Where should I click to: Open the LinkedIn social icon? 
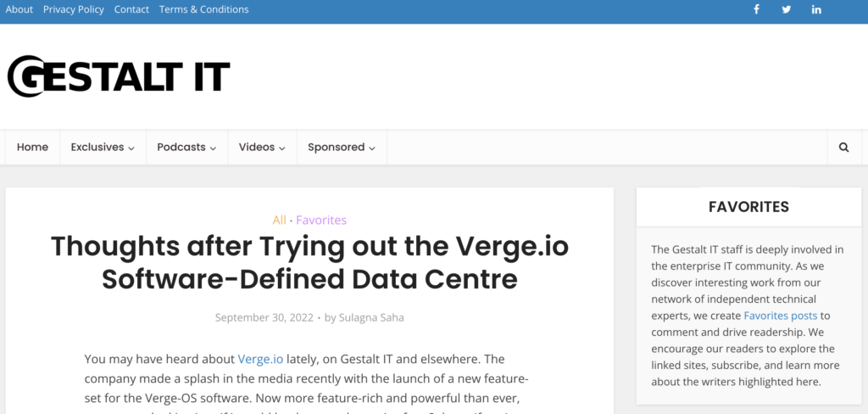coord(816,9)
